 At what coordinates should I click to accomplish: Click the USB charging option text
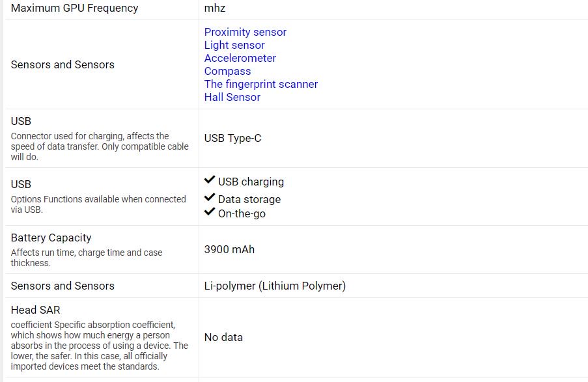(x=251, y=182)
